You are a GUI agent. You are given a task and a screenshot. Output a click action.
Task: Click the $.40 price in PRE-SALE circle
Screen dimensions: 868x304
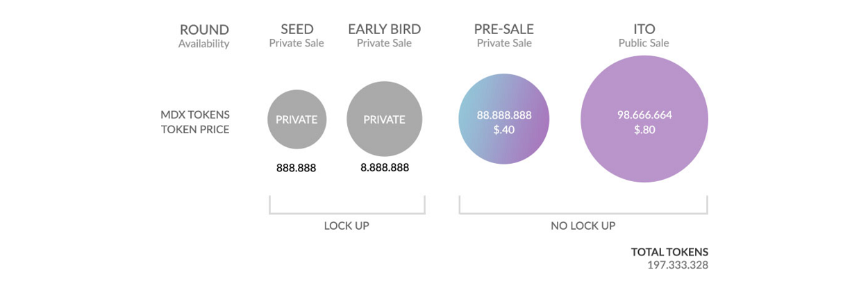click(504, 130)
